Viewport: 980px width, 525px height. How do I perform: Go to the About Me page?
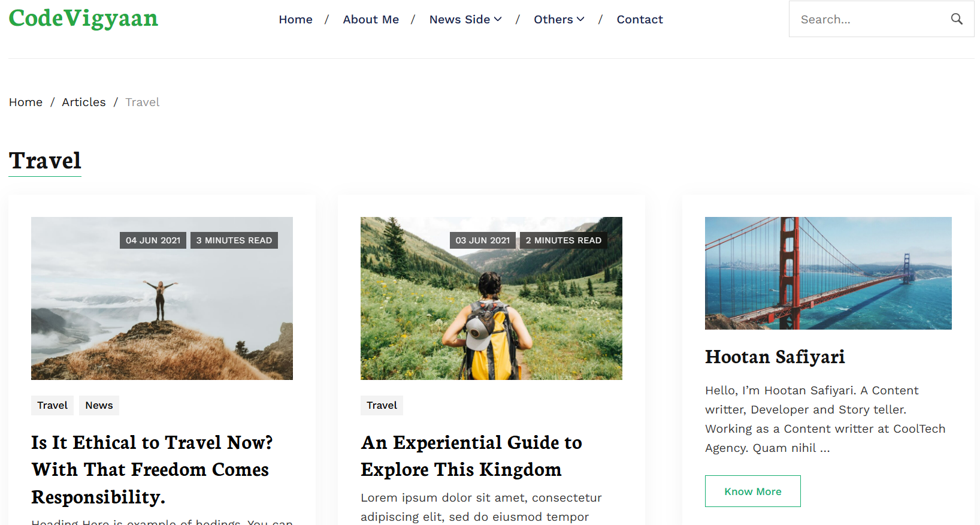370,20
